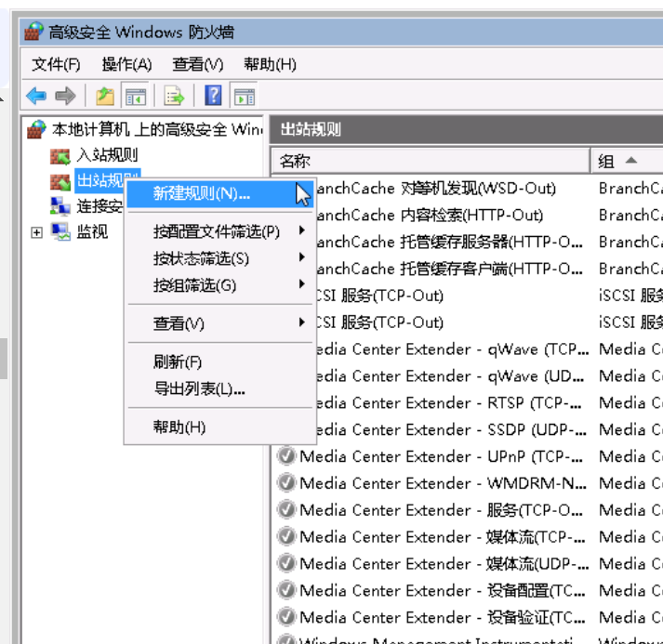Select BranchCache 内容检索(HTTP-Out) rule
The image size is (663, 644).
(430, 215)
